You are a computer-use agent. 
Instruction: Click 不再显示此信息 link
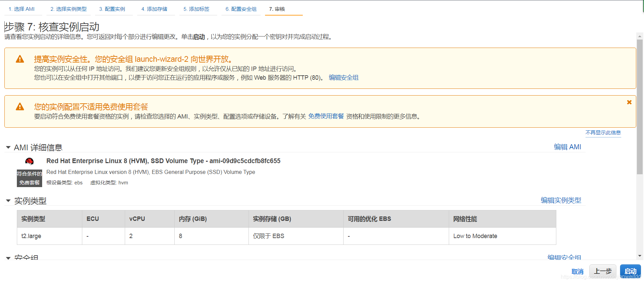[x=603, y=133]
